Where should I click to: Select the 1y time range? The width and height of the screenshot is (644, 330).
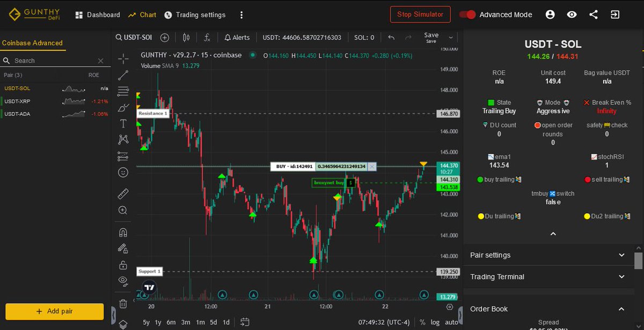[x=158, y=322]
